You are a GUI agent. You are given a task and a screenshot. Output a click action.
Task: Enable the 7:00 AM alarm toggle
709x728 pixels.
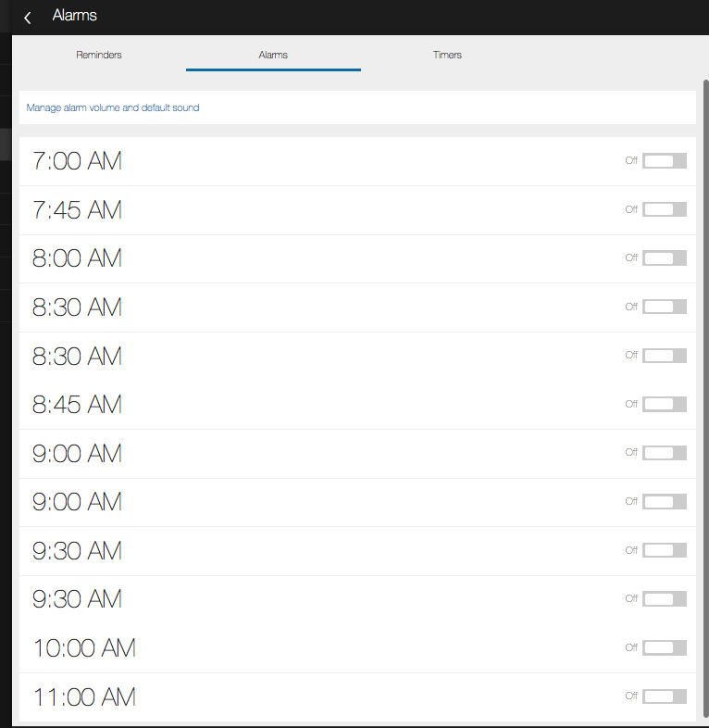[x=664, y=160]
